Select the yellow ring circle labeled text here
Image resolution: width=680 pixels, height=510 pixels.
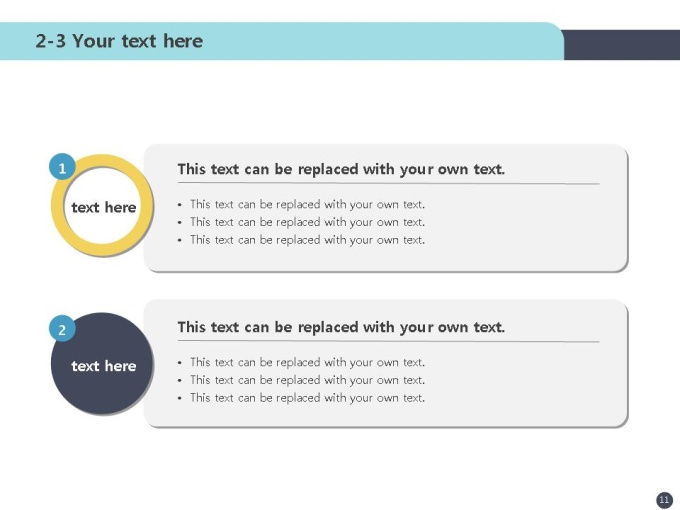pos(102,205)
